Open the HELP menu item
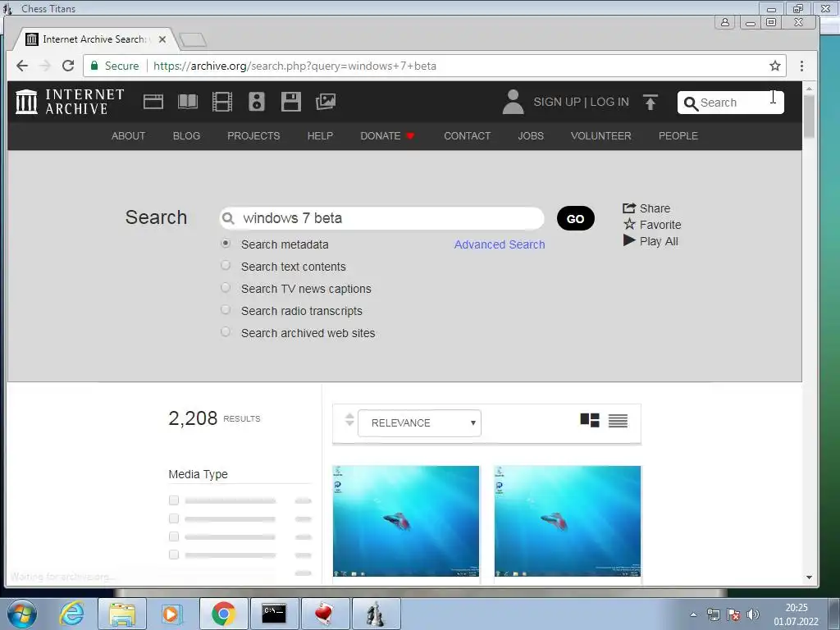The image size is (840, 630). pos(320,136)
